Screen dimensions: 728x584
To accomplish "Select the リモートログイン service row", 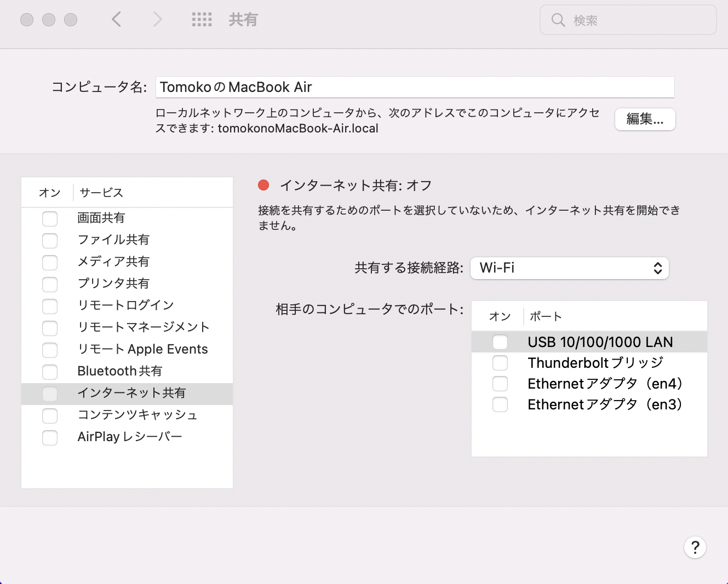I will (126, 305).
